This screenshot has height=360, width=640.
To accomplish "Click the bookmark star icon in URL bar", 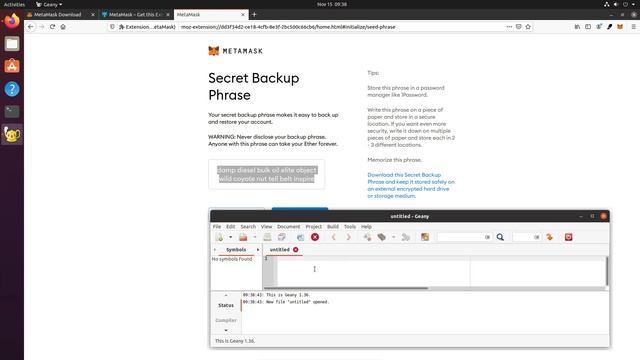I will (x=528, y=27).
